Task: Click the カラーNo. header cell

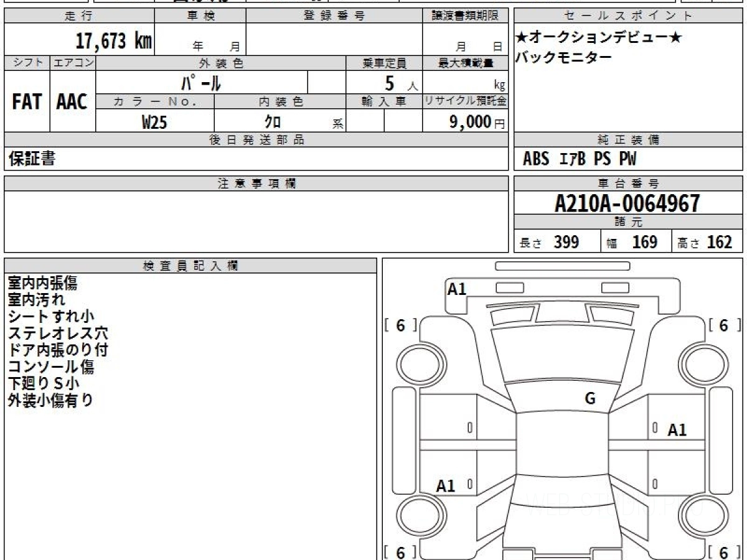Action: (x=155, y=102)
